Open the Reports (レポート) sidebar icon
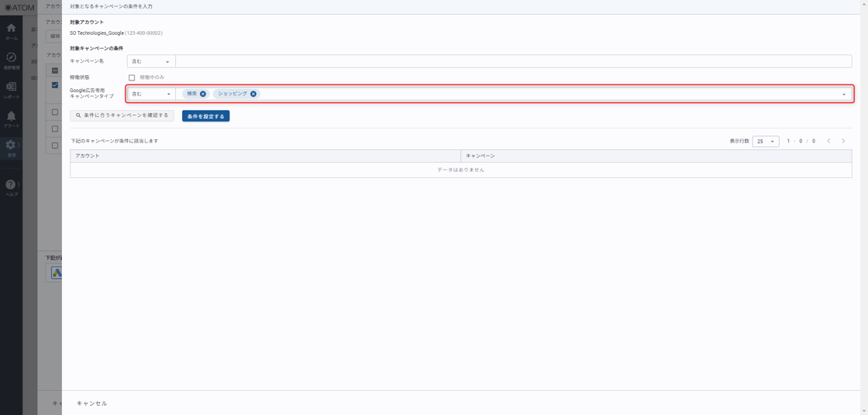 point(11,87)
